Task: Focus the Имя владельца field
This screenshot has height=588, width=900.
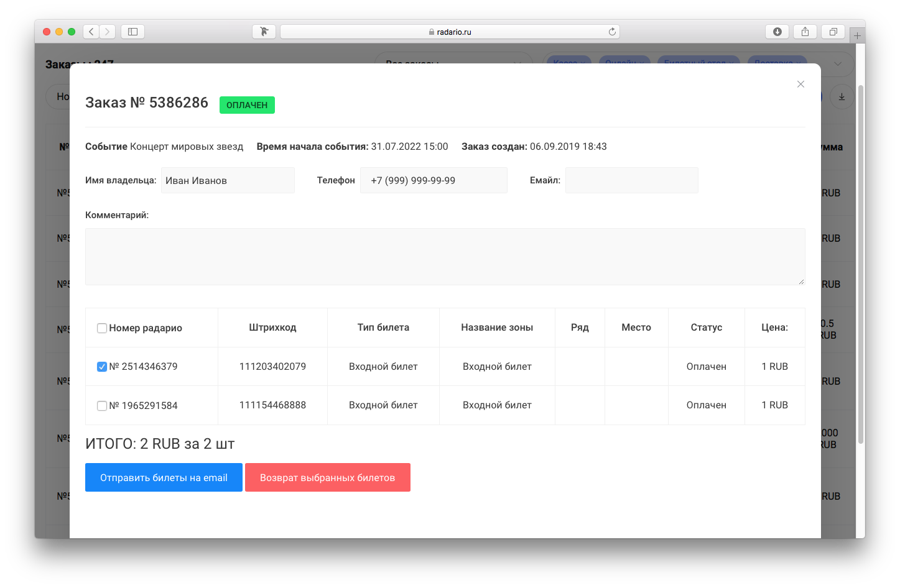Action: pyautogui.click(x=228, y=180)
